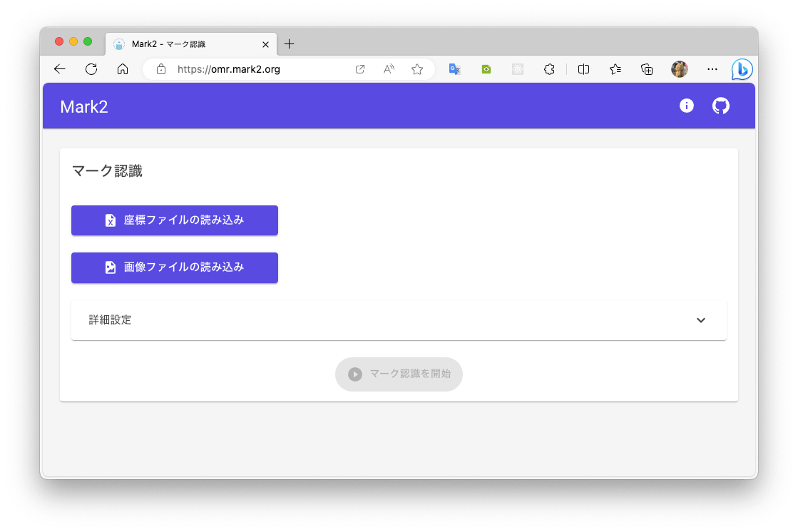Maximize the window with the green button
The image size is (798, 532).
point(88,42)
